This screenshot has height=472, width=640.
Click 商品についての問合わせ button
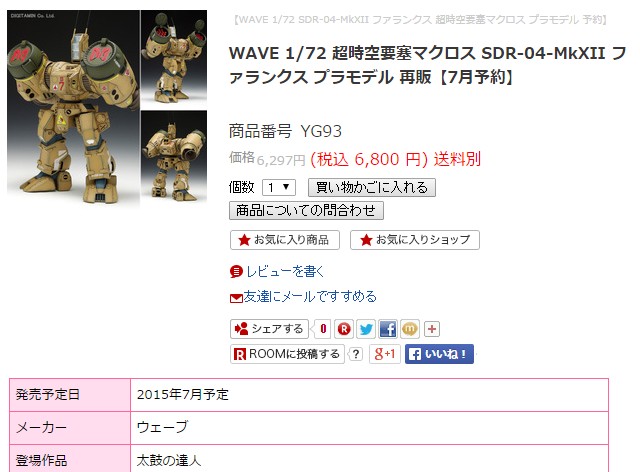[x=306, y=211]
